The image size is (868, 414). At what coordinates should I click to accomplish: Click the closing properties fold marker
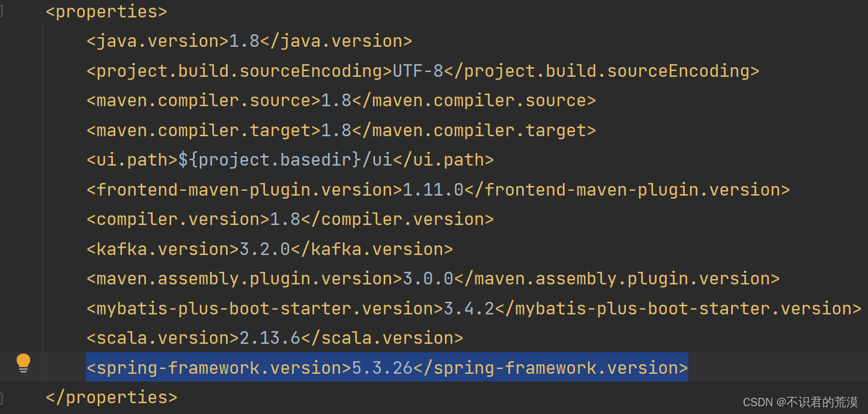tap(1, 397)
